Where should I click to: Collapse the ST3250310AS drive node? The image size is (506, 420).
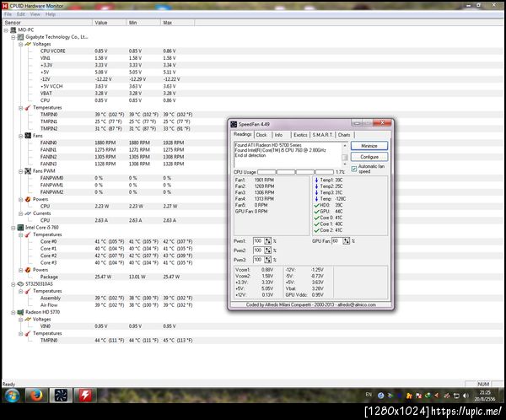coord(13,284)
